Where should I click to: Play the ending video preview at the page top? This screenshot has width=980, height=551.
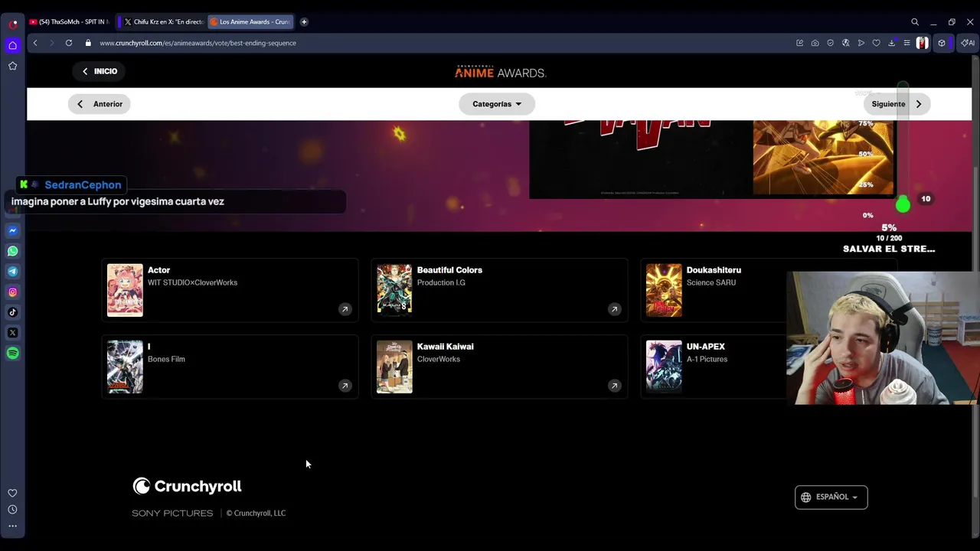coord(712,159)
